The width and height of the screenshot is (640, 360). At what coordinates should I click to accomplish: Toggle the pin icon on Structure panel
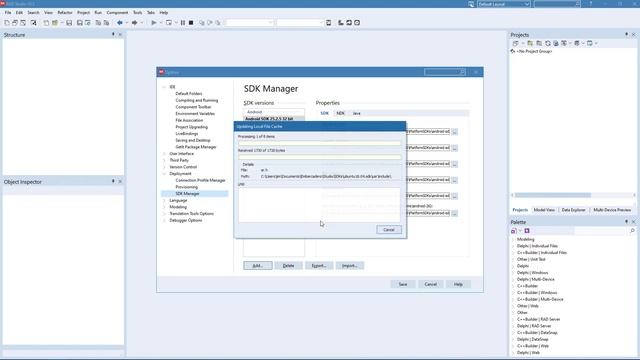(113, 35)
